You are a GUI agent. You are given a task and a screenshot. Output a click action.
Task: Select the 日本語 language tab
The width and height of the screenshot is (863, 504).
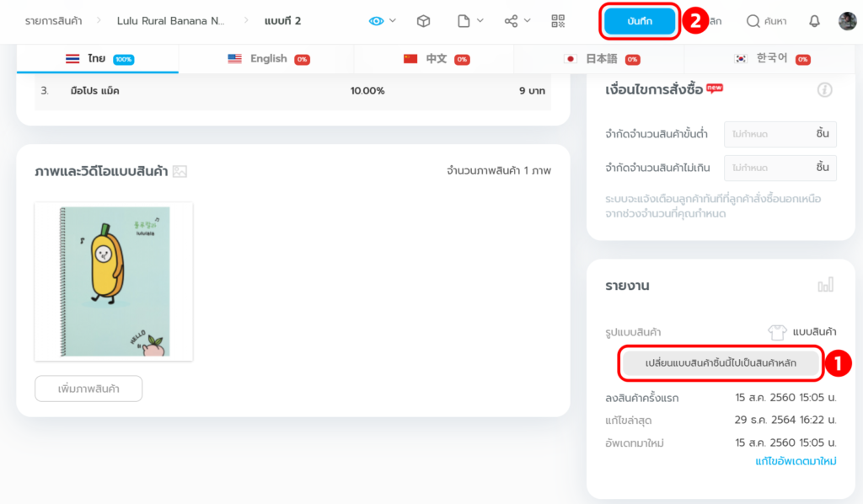600,59
